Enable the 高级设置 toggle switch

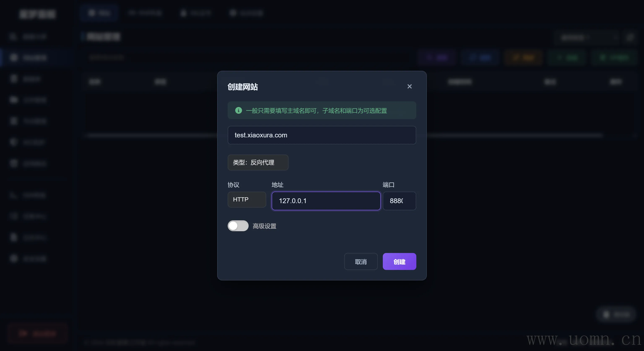[x=238, y=226]
